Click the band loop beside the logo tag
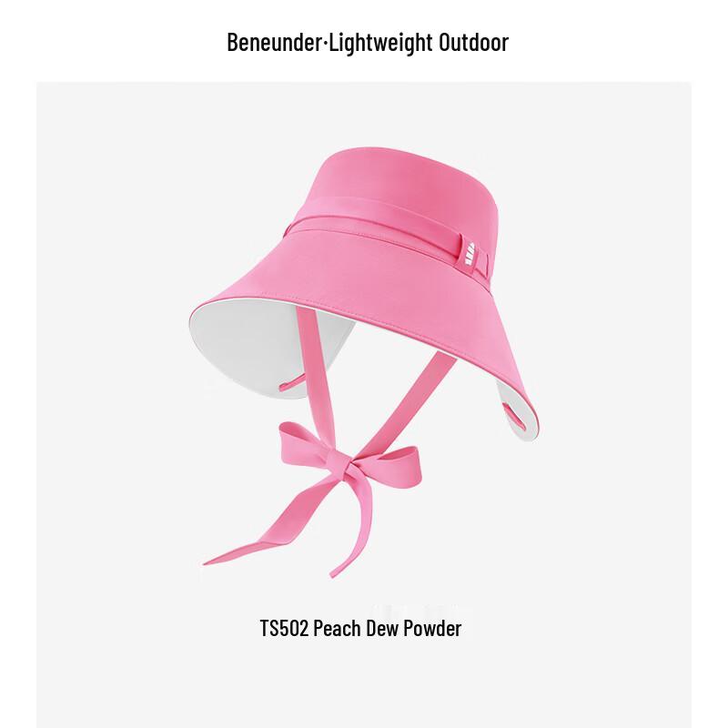This screenshot has height=728, width=728. click(x=484, y=266)
